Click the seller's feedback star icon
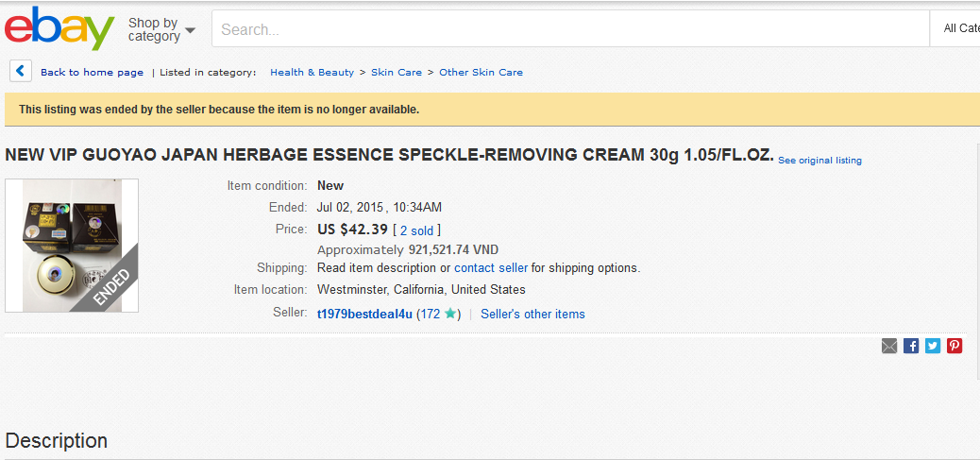The width and height of the screenshot is (980, 460). tap(450, 314)
